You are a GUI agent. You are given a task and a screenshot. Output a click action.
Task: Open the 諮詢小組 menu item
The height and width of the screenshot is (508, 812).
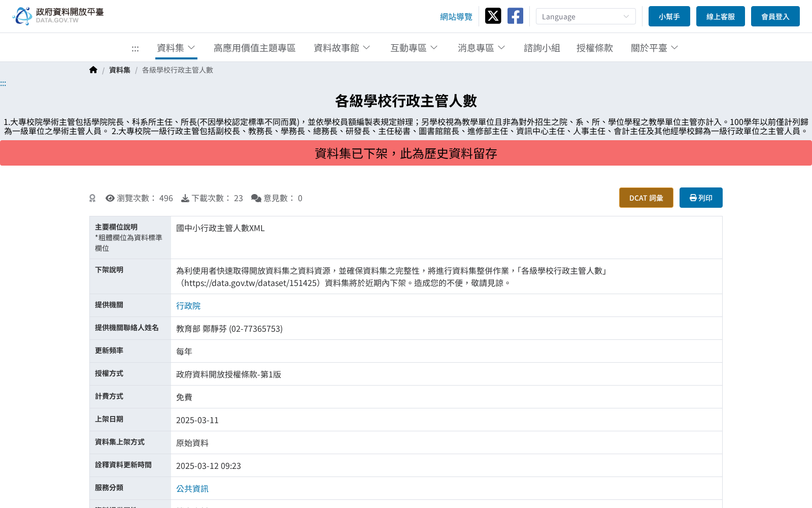542,48
